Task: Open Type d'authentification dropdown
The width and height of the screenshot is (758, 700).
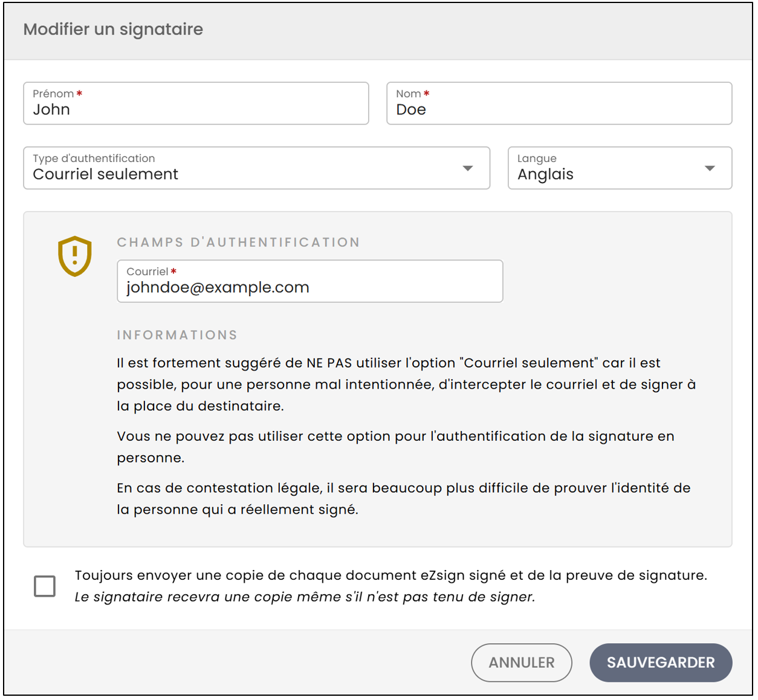Action: [x=256, y=168]
